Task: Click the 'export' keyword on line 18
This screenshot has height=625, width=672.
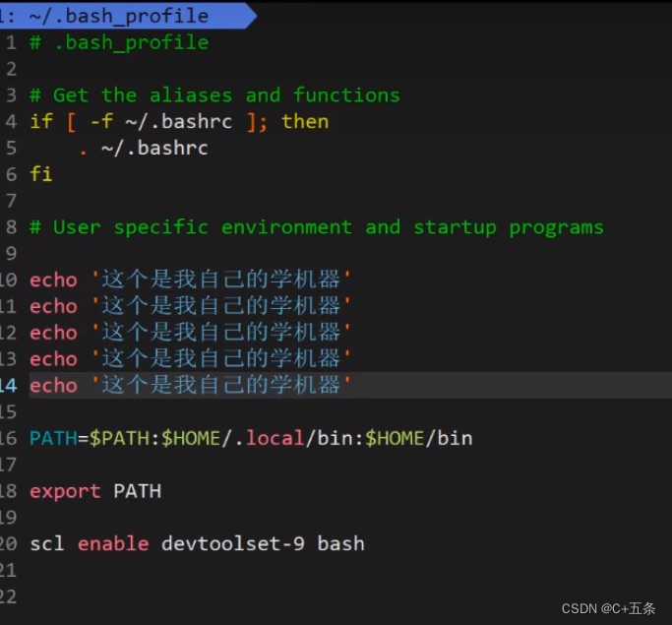Action: click(65, 491)
